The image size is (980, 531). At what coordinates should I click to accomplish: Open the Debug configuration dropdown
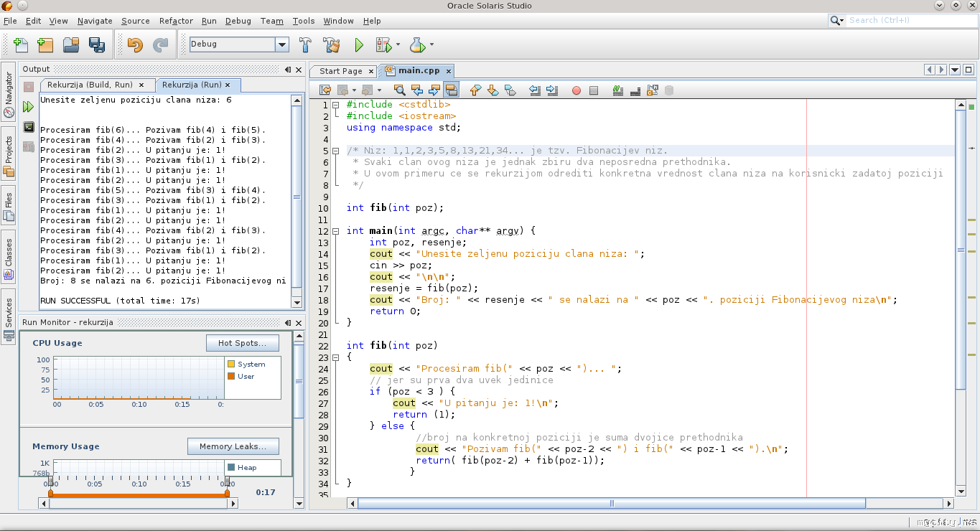[281, 44]
